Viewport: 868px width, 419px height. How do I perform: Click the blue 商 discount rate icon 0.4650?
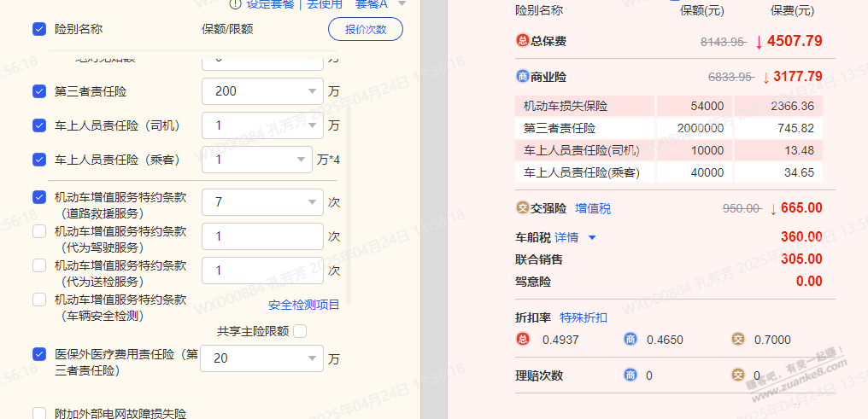(x=630, y=340)
